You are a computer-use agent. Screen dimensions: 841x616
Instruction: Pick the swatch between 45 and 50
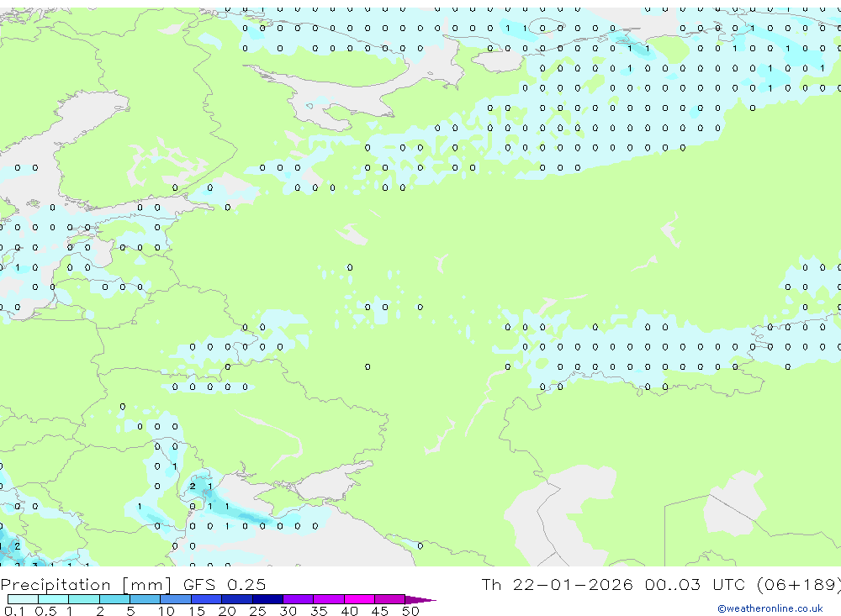coord(390,599)
